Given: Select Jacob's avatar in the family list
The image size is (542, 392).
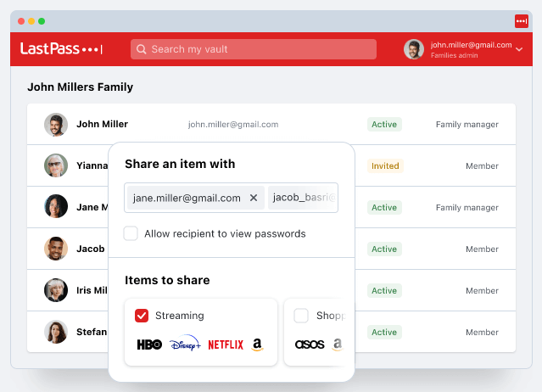Looking at the screenshot, I should (56, 249).
